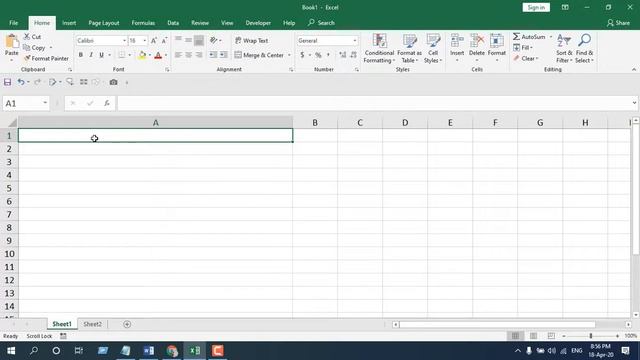640x360 pixels.
Task: Click the Sign in button
Action: click(536, 7)
